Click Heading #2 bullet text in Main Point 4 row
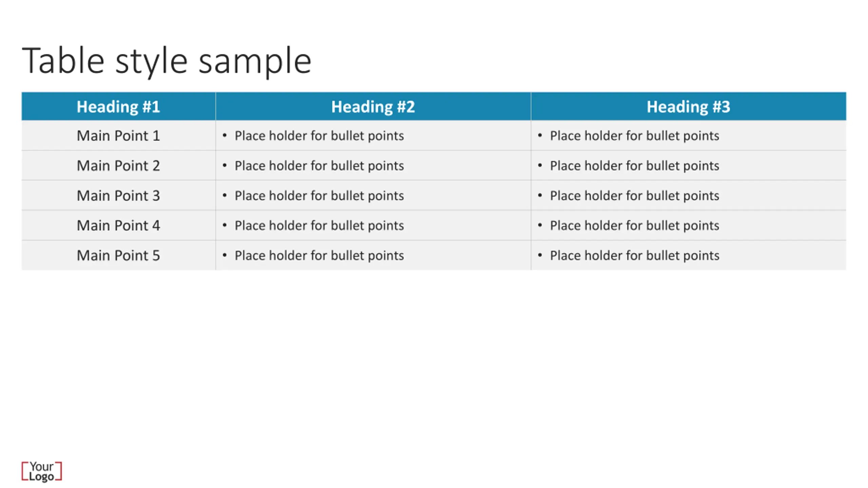868x488 pixels. 319,225
